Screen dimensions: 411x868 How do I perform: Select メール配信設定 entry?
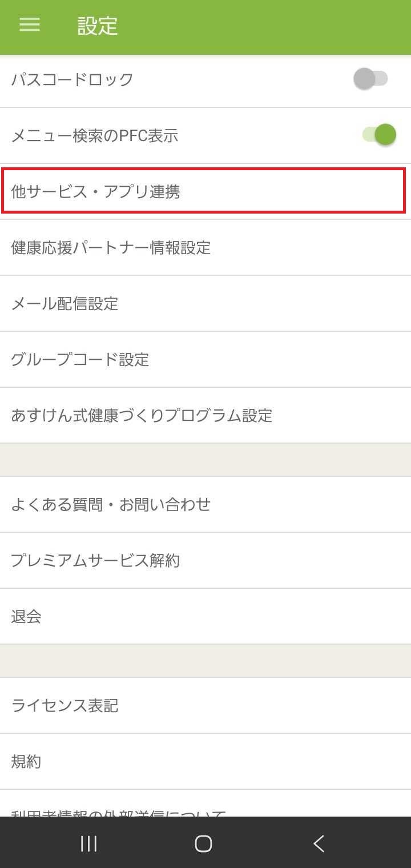coord(205,303)
